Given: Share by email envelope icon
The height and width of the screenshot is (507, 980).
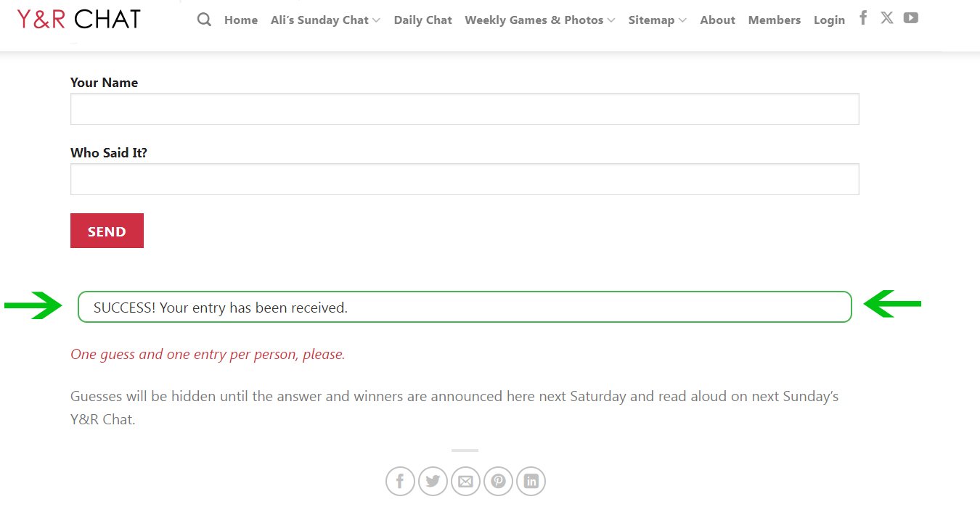Looking at the screenshot, I should (x=465, y=482).
